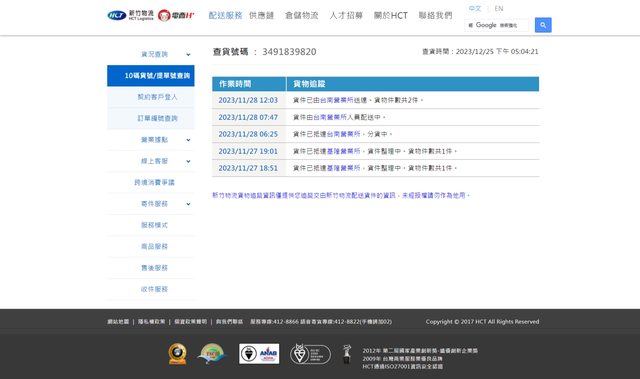Switch language to EN
The image size is (640, 379).
499,8
